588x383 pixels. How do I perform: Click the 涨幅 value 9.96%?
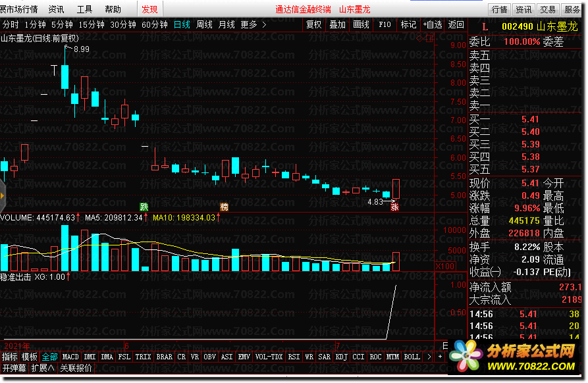pyautogui.click(x=527, y=208)
